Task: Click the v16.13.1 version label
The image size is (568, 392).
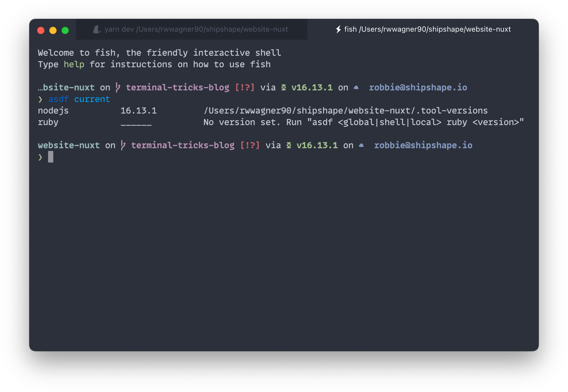Action: click(x=312, y=87)
